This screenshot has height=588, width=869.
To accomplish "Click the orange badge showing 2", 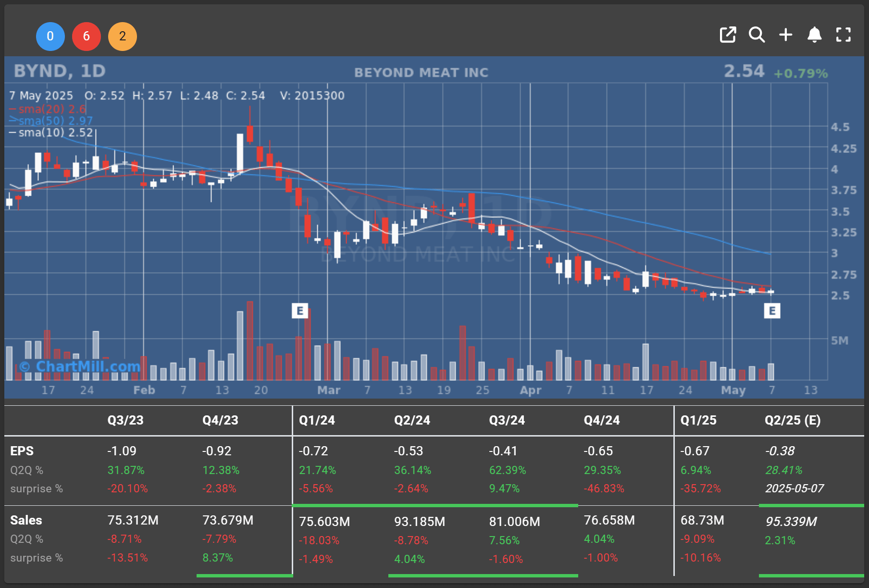I will pos(123,37).
